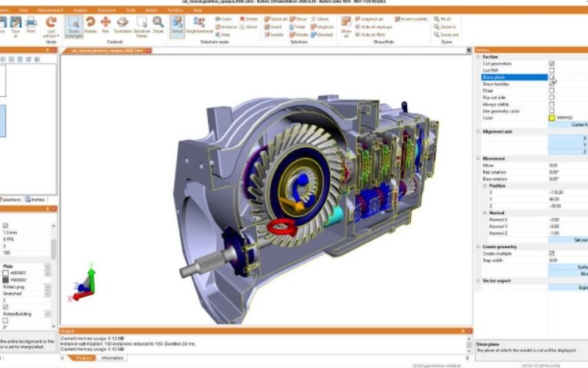Screen dimensions: 588x368
Task: Click the Step width value field
Action: click(x=567, y=261)
